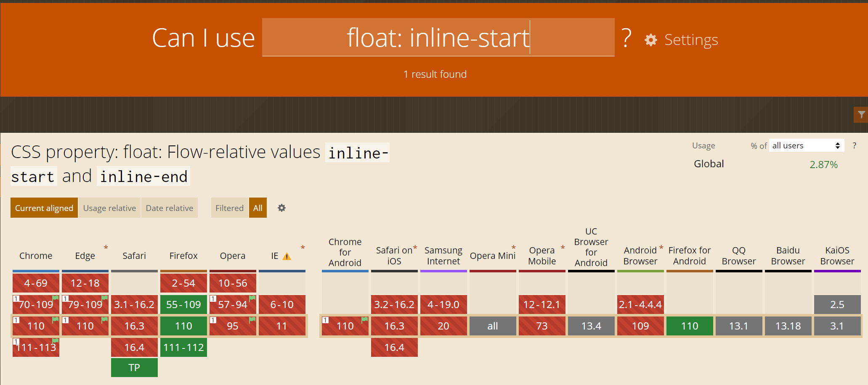Click Safari on iOS 16.4 cell
The image size is (868, 385).
click(x=394, y=347)
